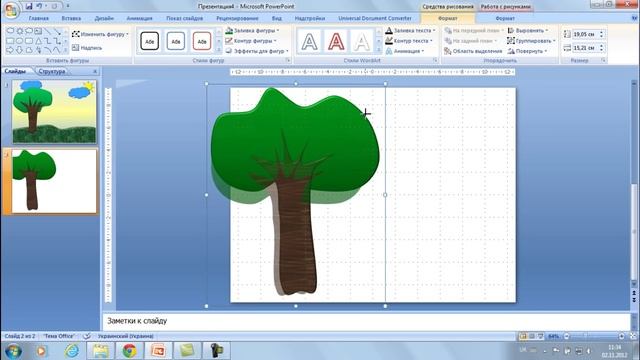Select slide 2 thumbnail with tree

[54, 181]
